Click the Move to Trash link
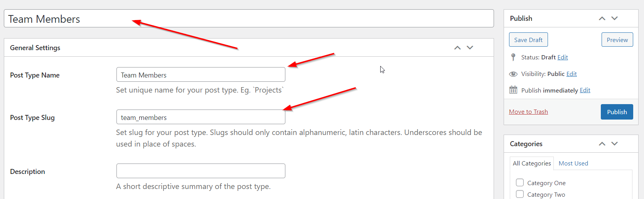Viewport: 644px width, 199px height. 528,112
